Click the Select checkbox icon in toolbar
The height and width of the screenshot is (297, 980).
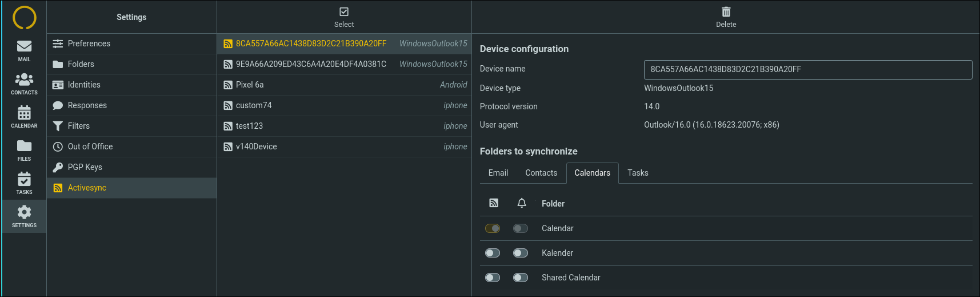344,12
